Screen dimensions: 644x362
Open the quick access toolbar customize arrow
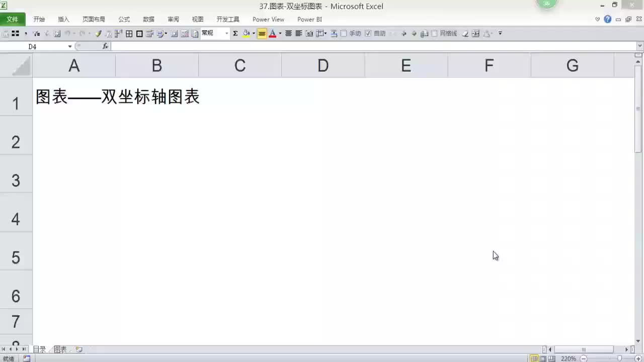coord(500,33)
